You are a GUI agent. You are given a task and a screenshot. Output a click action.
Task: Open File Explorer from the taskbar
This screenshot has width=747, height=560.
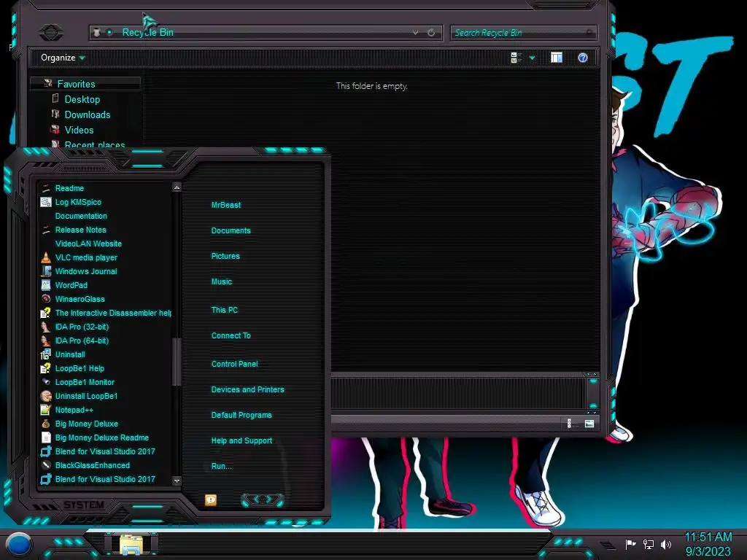(x=131, y=545)
